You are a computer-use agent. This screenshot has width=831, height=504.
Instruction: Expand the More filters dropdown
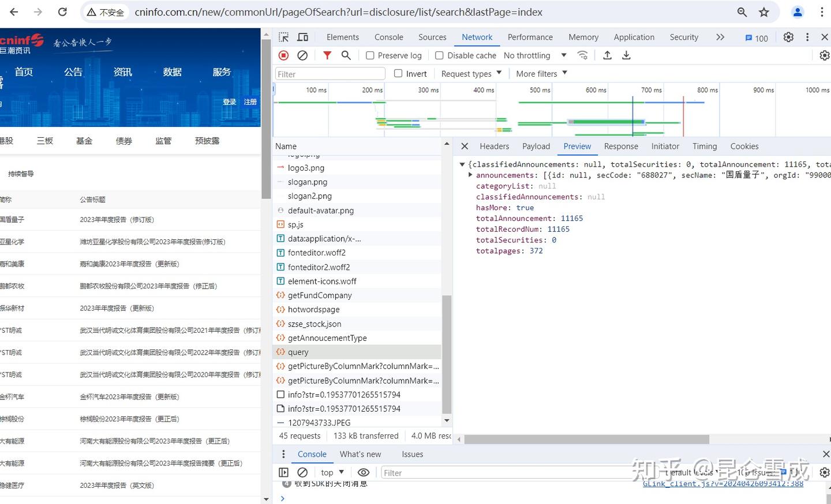542,74
